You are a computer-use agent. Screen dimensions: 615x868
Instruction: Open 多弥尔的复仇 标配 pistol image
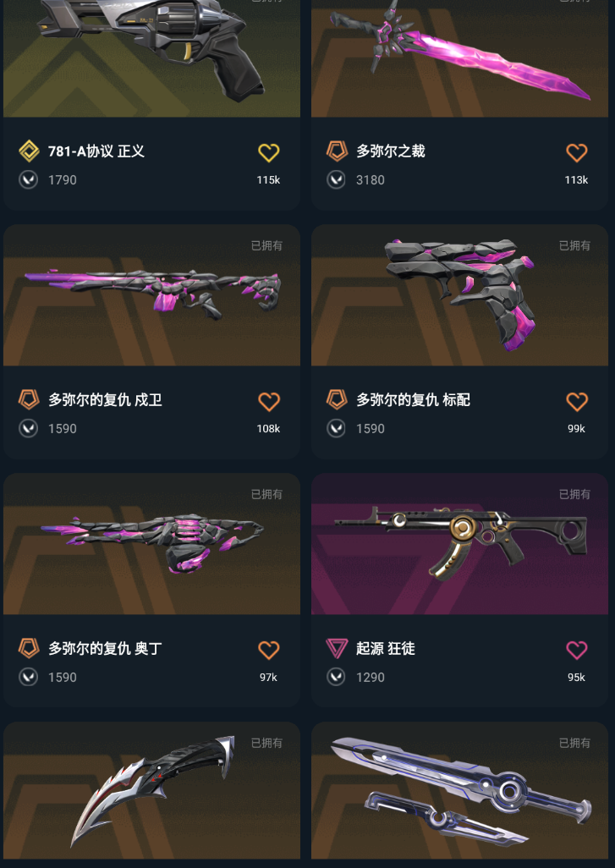tap(459, 295)
